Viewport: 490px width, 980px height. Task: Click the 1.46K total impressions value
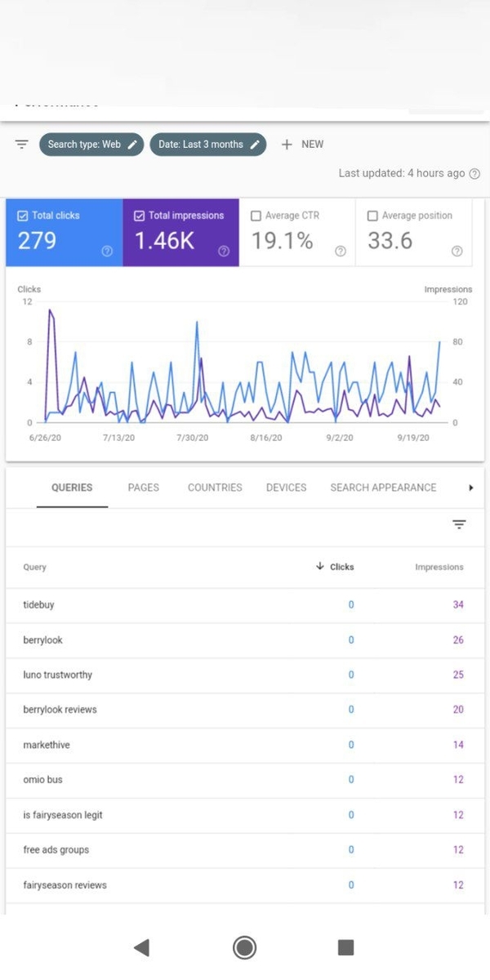click(163, 240)
